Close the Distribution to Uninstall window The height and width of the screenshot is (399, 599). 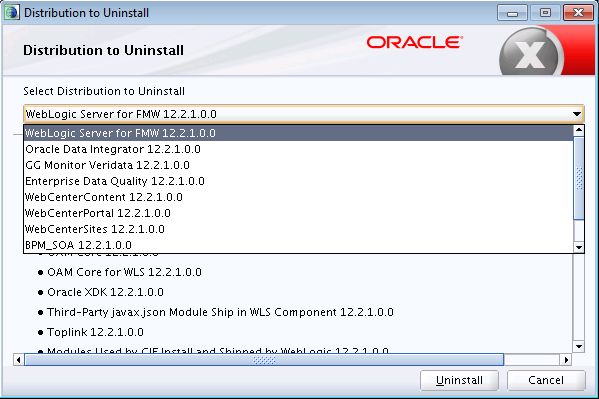[578, 13]
